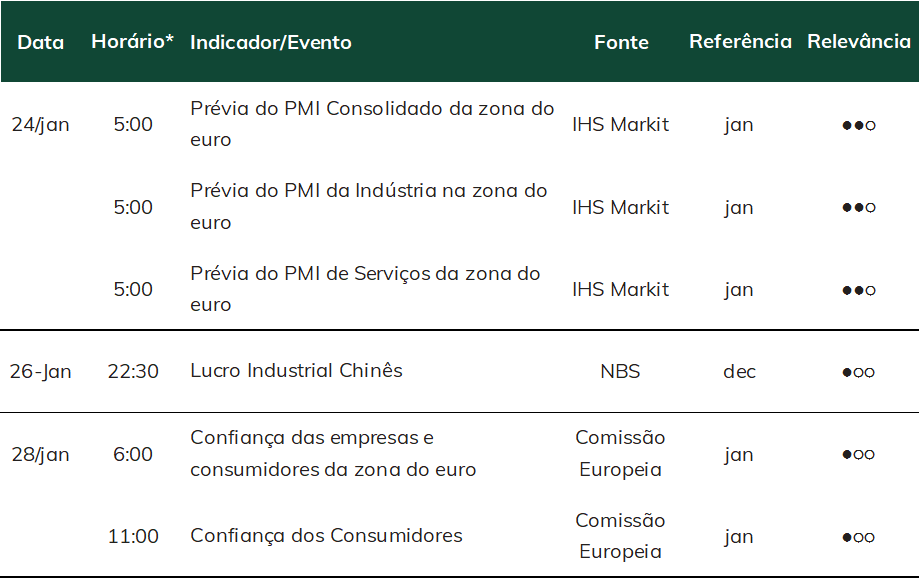920x586 pixels.
Task: Click relevance dots for PMI da Indústria row
Action: coord(859,207)
